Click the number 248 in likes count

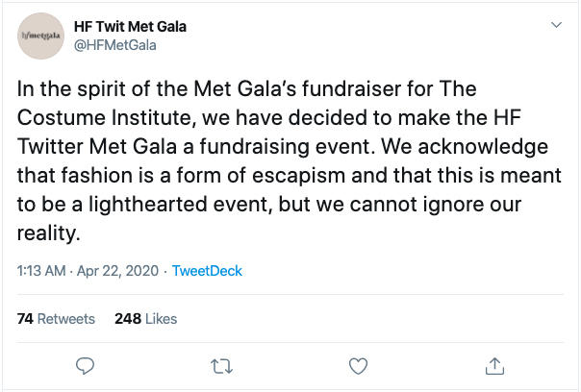[127, 319]
